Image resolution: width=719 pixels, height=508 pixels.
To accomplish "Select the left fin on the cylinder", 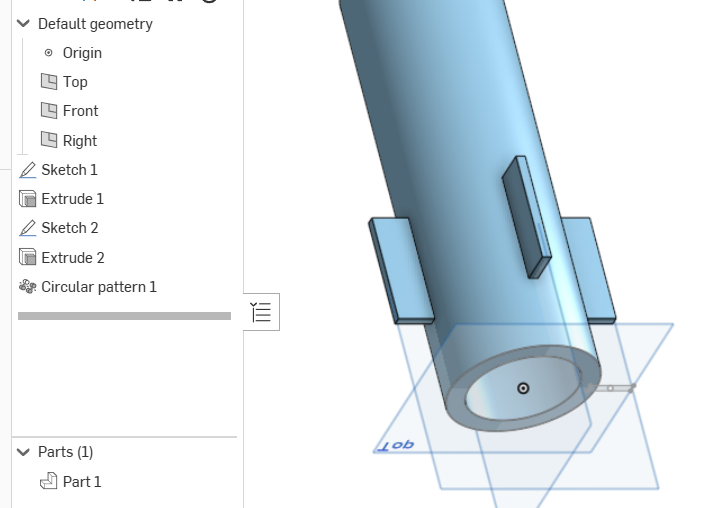I will coord(401,271).
